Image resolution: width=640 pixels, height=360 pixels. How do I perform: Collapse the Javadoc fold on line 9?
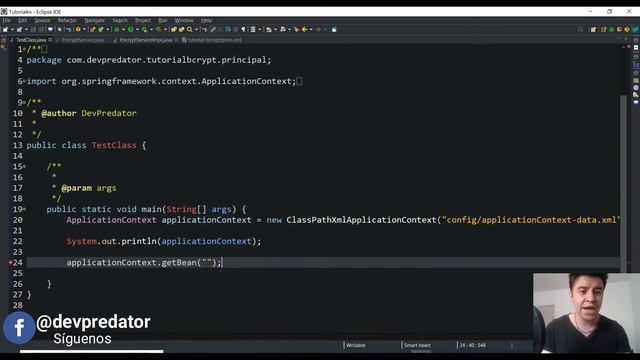(24, 102)
